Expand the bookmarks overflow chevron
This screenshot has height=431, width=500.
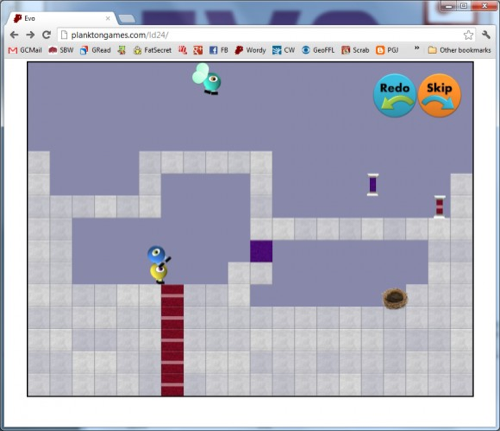click(x=416, y=48)
